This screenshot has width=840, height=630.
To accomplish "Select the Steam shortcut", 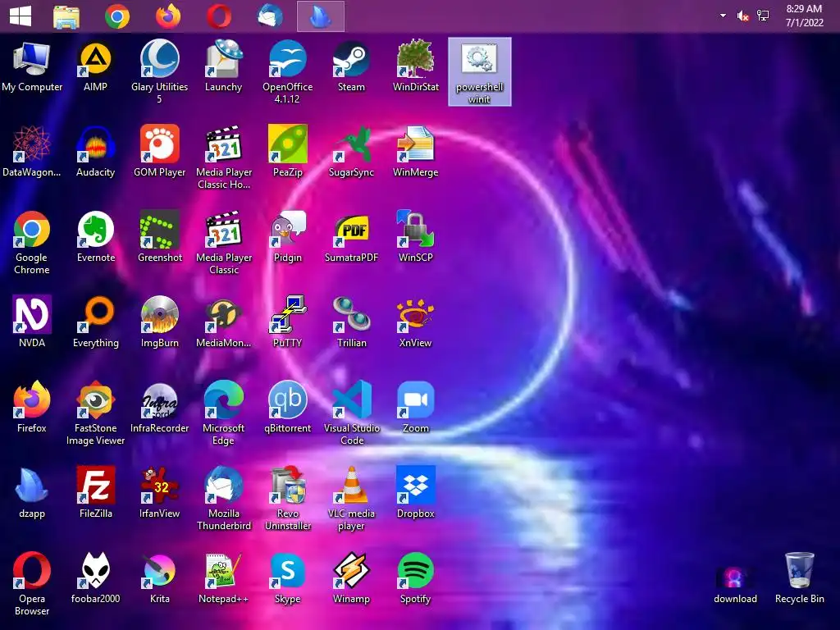I will pyautogui.click(x=351, y=66).
